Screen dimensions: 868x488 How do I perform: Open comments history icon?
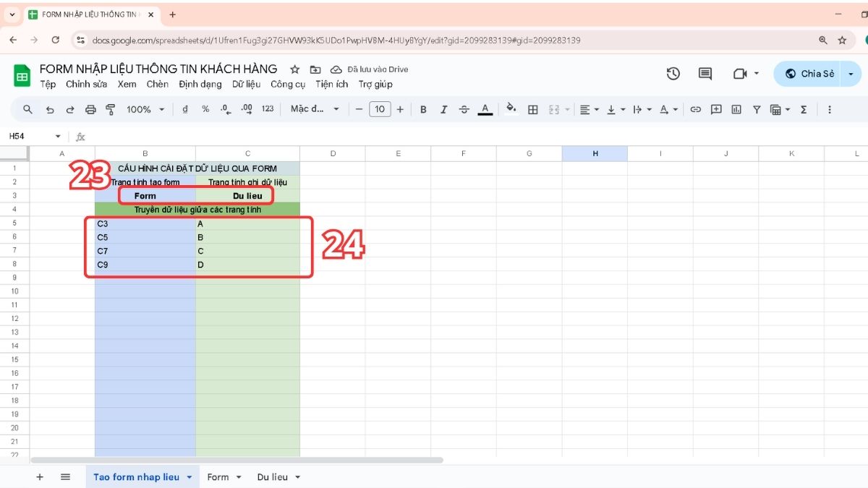pyautogui.click(x=705, y=74)
